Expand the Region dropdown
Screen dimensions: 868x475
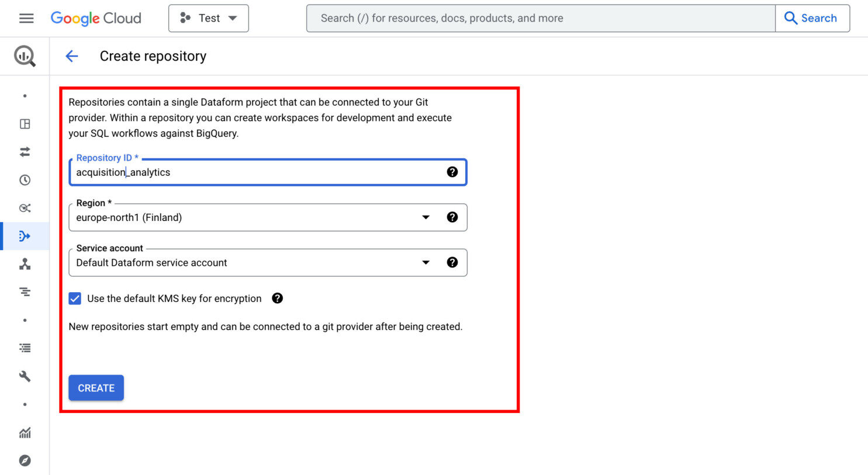(426, 217)
